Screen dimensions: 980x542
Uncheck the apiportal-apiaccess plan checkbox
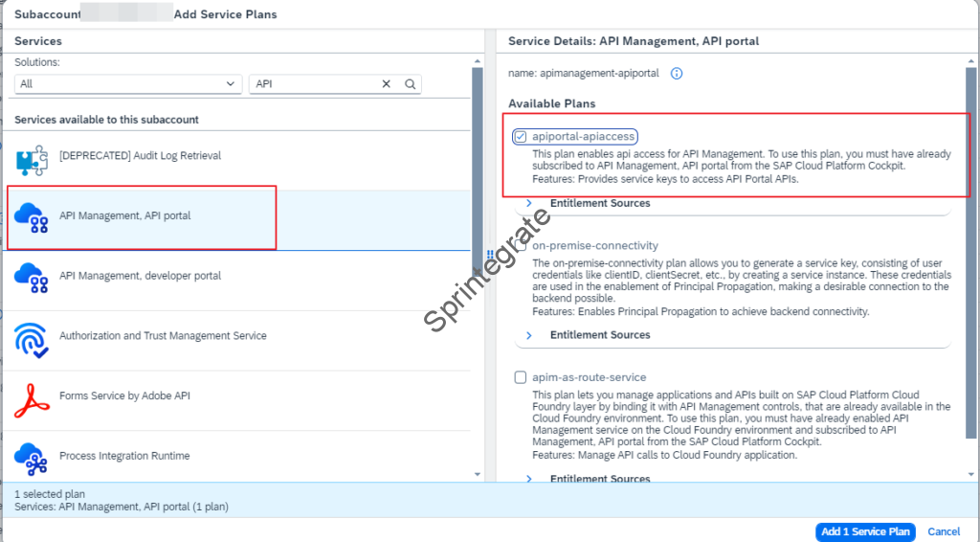(520, 136)
